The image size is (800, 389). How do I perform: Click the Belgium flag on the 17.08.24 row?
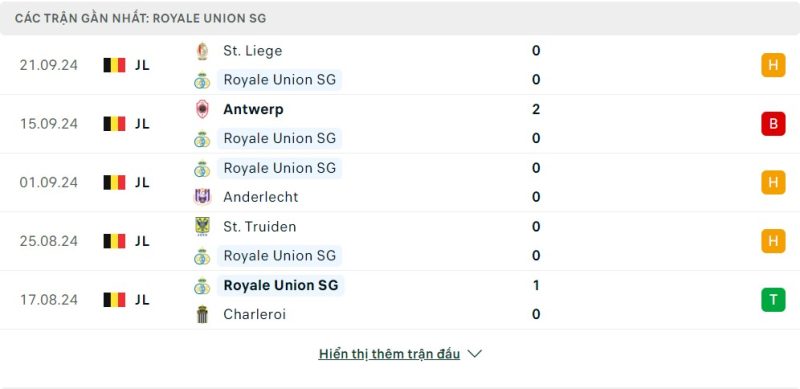click(114, 300)
